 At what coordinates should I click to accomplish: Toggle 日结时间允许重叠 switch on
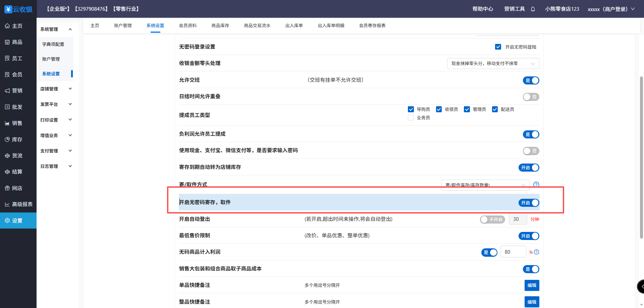click(x=531, y=97)
